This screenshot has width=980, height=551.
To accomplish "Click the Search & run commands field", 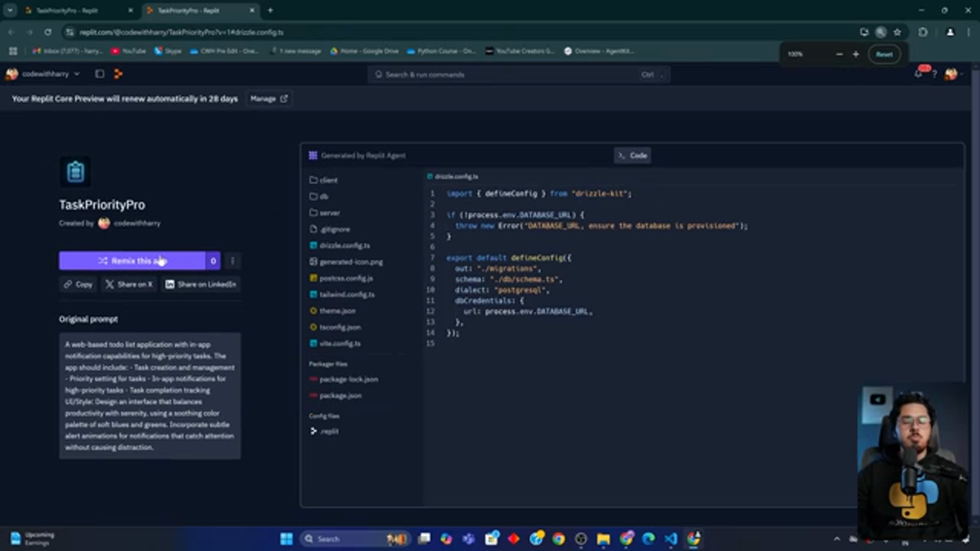I will click(518, 74).
